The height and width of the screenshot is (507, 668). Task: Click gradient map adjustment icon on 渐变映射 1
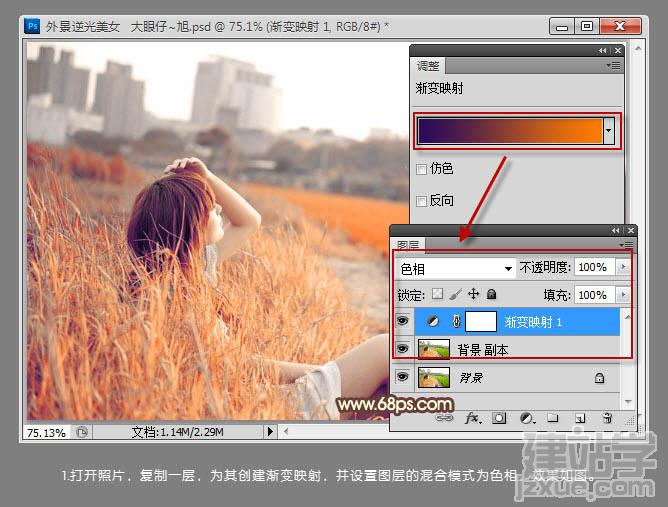pyautogui.click(x=433, y=321)
